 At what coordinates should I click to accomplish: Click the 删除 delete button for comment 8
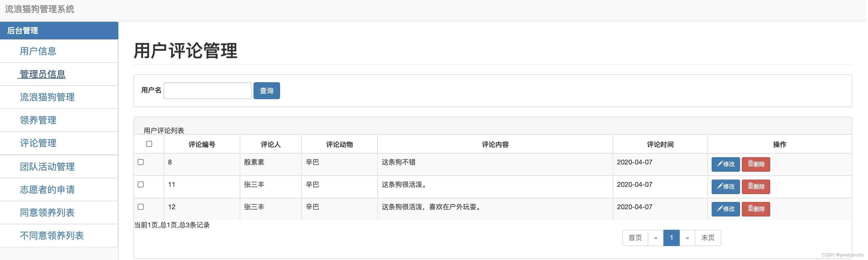click(757, 164)
